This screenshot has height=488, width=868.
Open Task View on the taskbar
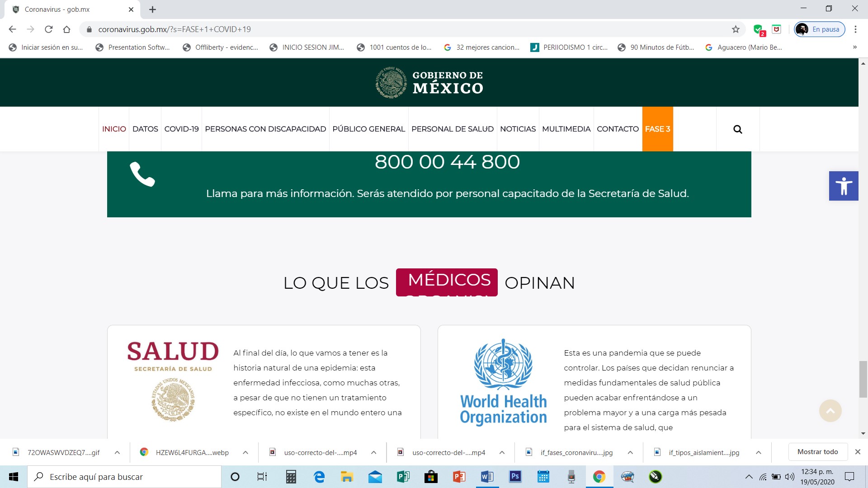pyautogui.click(x=262, y=477)
